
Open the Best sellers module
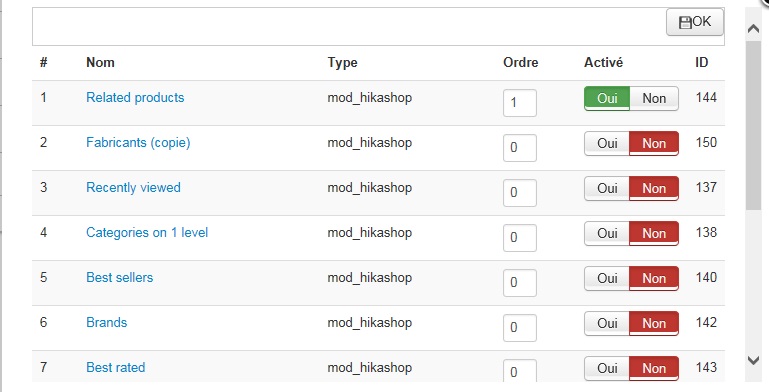(x=119, y=278)
